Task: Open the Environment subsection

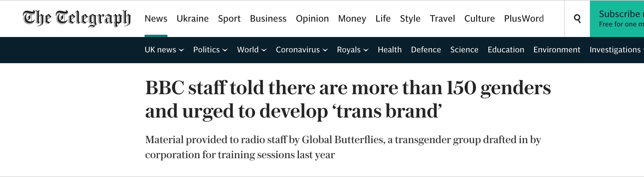Action: (x=557, y=50)
